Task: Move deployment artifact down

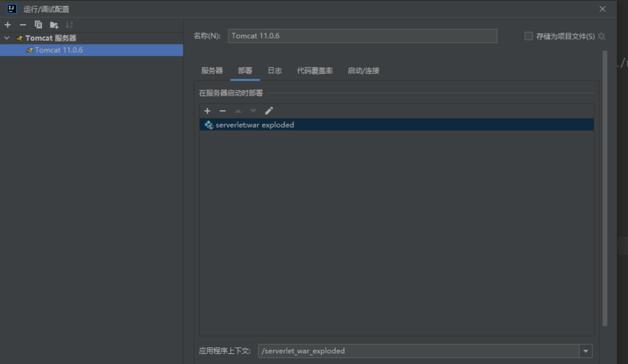Action: [x=253, y=111]
